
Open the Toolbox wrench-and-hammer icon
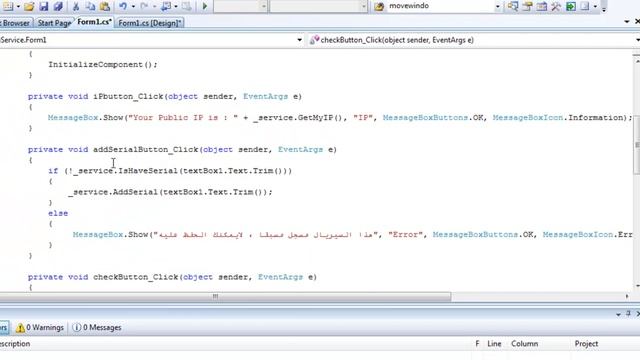click(x=556, y=6)
